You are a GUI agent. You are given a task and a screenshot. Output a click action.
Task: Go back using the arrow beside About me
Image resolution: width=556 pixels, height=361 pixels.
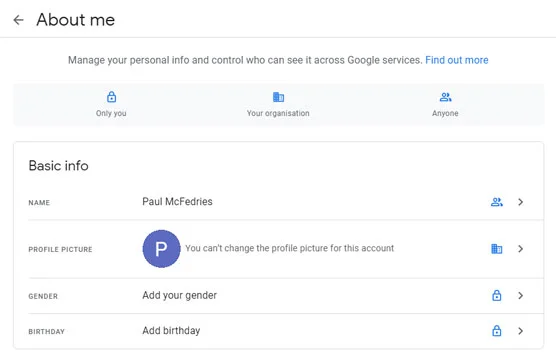(x=18, y=20)
